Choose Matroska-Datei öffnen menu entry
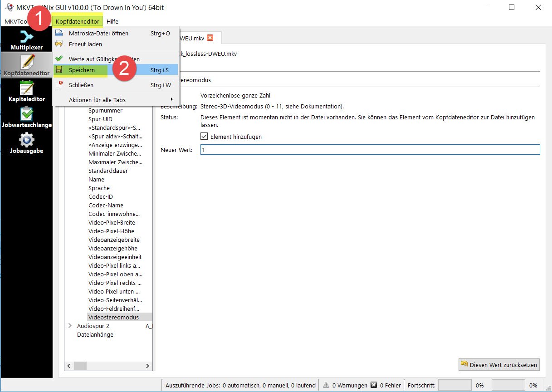This screenshot has height=392, width=552. tap(116, 33)
